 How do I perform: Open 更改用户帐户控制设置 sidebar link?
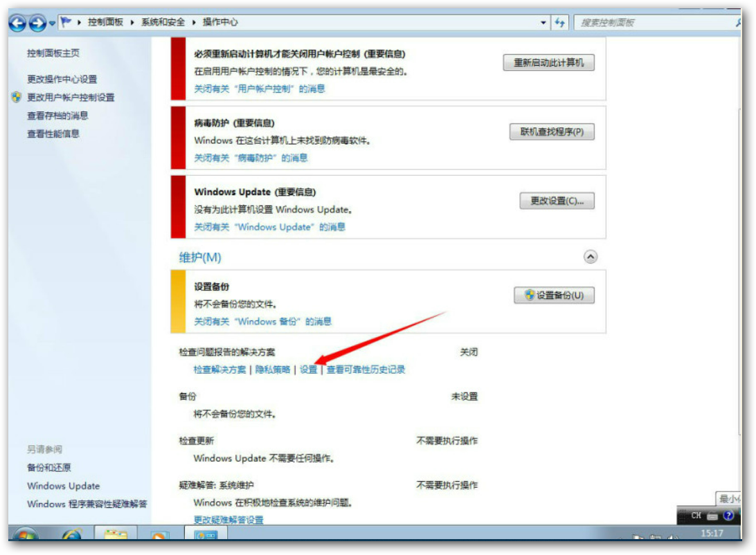71,98
